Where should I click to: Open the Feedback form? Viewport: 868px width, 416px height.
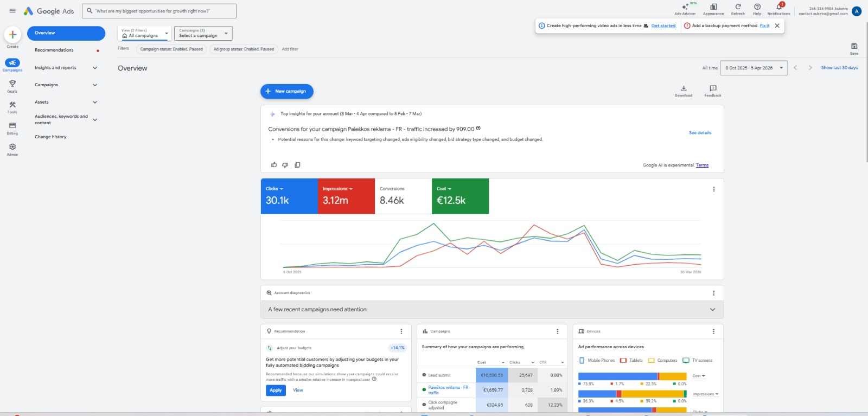[713, 91]
